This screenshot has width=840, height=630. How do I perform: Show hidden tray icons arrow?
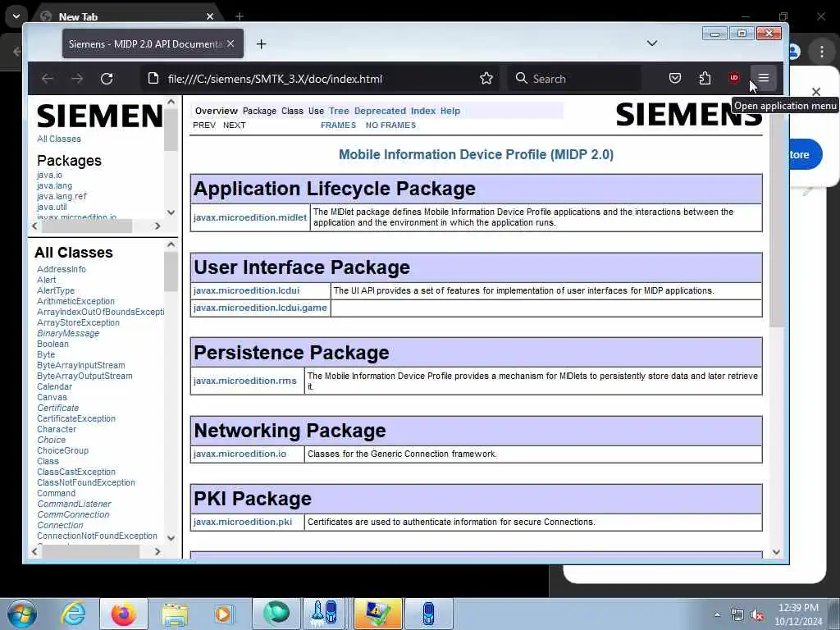[717, 615]
